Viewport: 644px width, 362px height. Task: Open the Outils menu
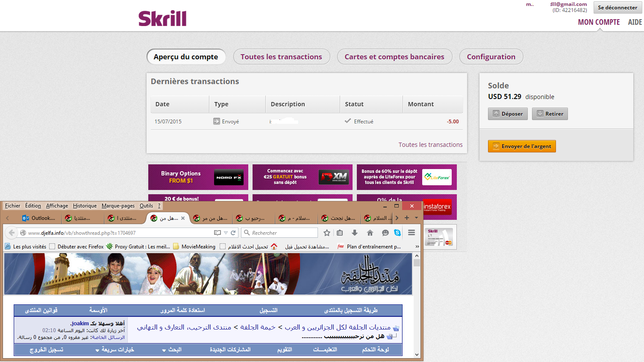tap(146, 205)
